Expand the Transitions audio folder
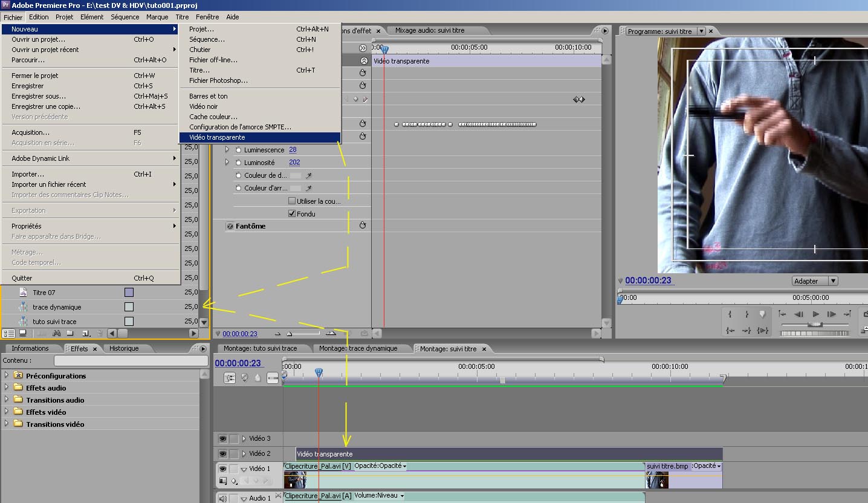This screenshot has height=503, width=868. (x=7, y=400)
